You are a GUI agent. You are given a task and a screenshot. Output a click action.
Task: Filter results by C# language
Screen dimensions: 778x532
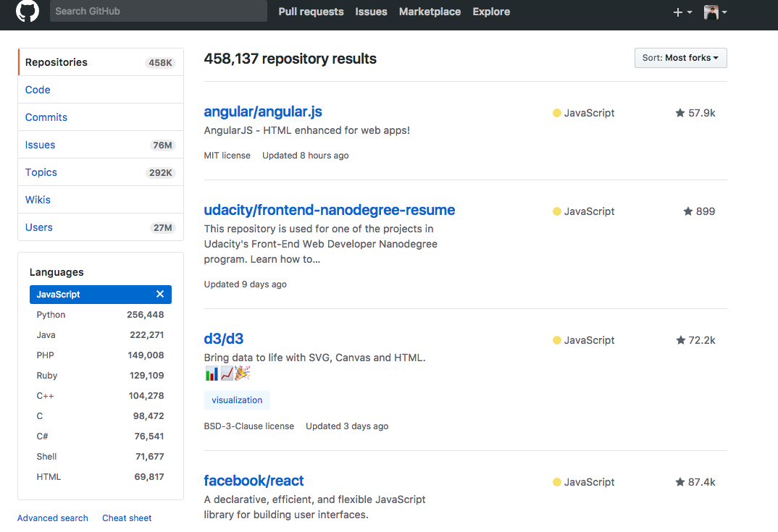[x=100, y=436]
